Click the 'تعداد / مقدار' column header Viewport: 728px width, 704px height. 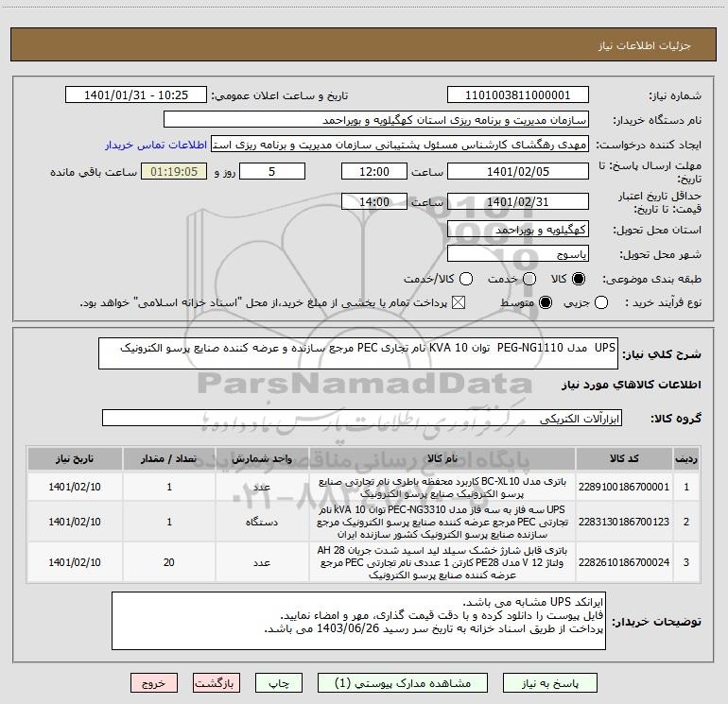[x=169, y=459]
